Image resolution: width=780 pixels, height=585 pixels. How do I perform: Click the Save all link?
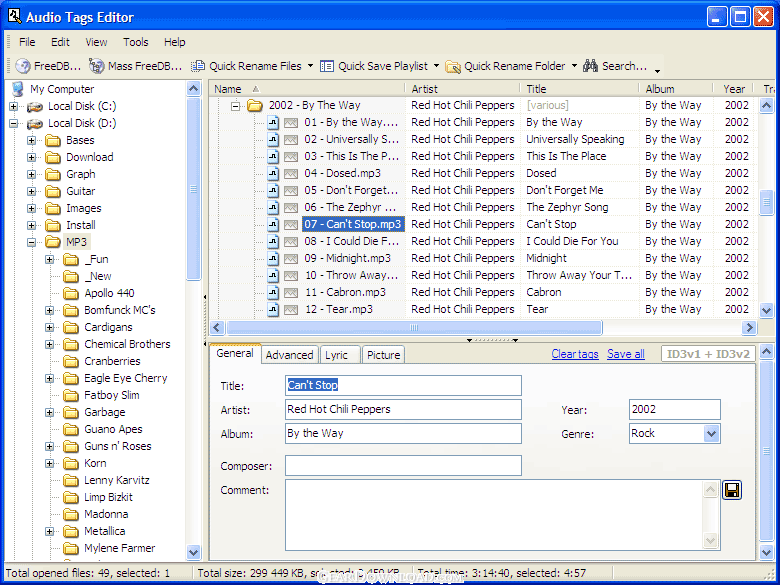pos(625,354)
